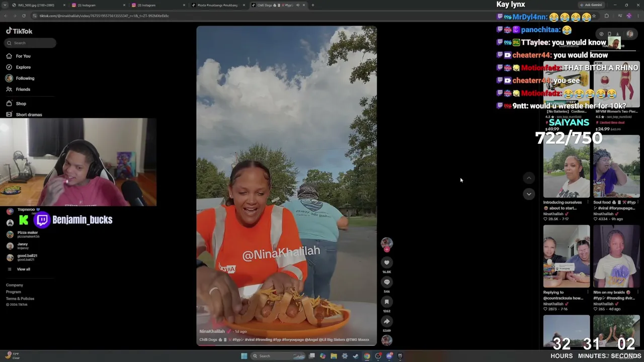The height and width of the screenshot is (362, 644).
Task: Open more options for "Introducing ourselves" video
Action: (588, 203)
